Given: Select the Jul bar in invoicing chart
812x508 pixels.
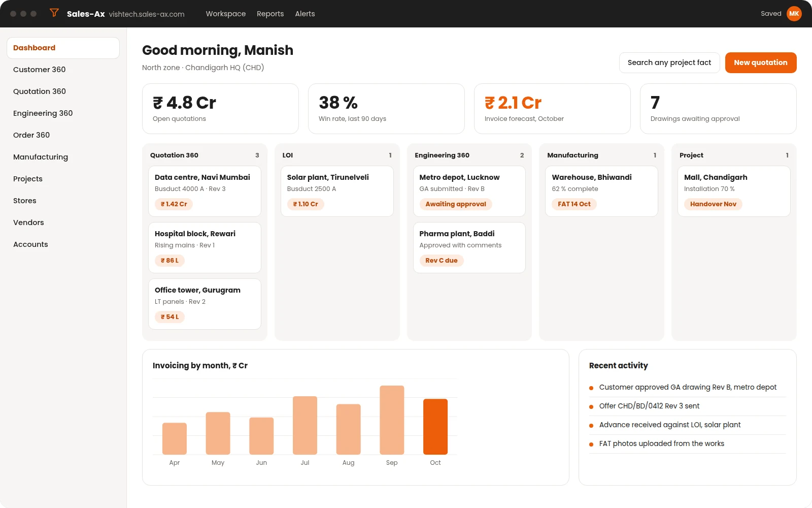Looking at the screenshot, I should point(305,425).
